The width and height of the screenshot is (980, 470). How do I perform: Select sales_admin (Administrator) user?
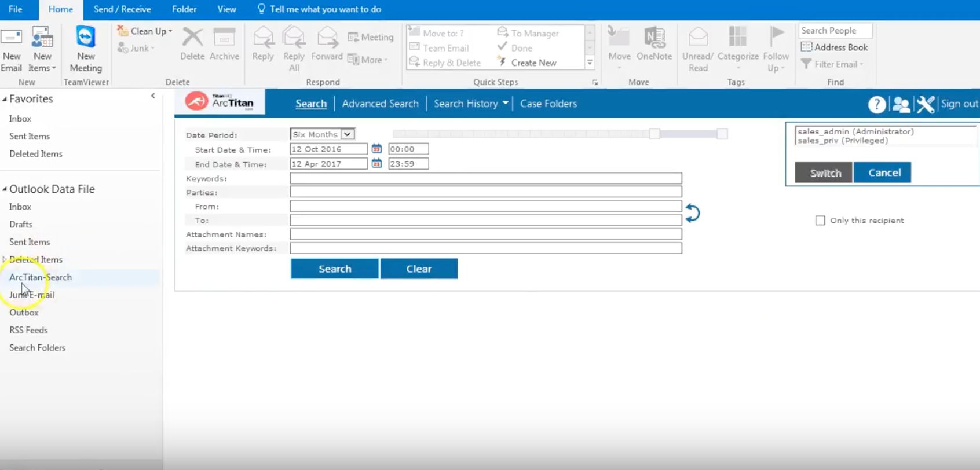click(855, 131)
